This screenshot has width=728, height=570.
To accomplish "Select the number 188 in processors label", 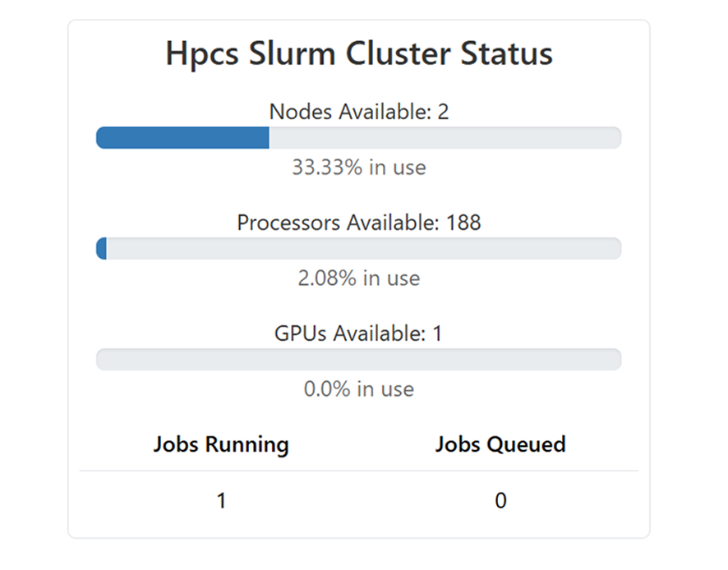I will tap(463, 223).
